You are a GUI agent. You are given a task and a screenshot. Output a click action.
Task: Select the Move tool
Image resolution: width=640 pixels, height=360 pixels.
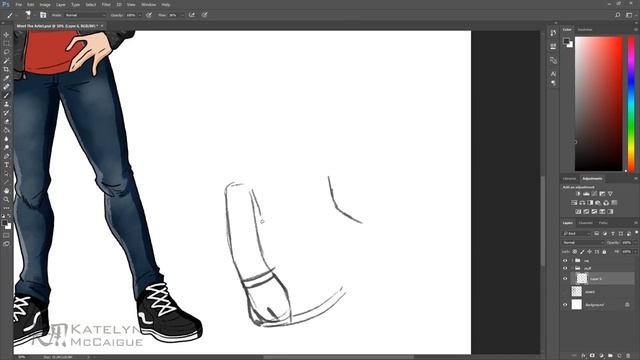[6, 35]
